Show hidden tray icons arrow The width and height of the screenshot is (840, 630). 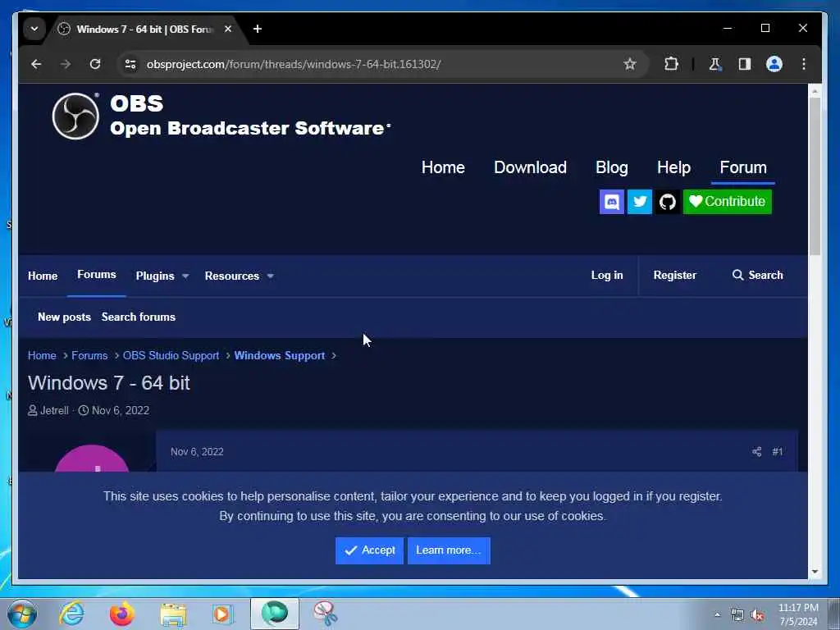tap(717, 614)
